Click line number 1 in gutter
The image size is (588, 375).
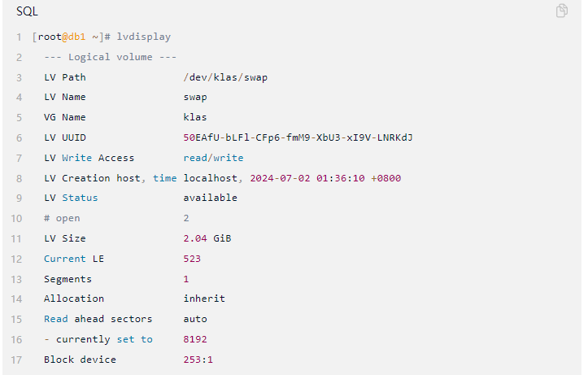(19, 37)
